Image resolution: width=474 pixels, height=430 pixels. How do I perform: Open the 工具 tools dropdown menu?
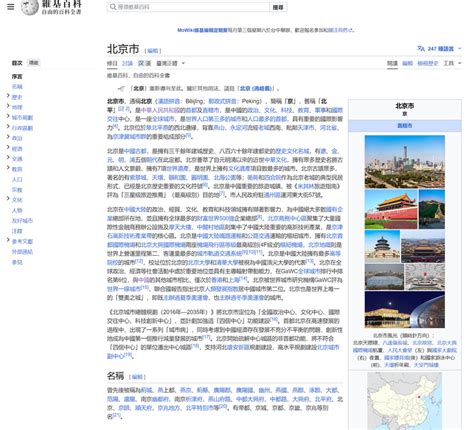tap(452, 63)
